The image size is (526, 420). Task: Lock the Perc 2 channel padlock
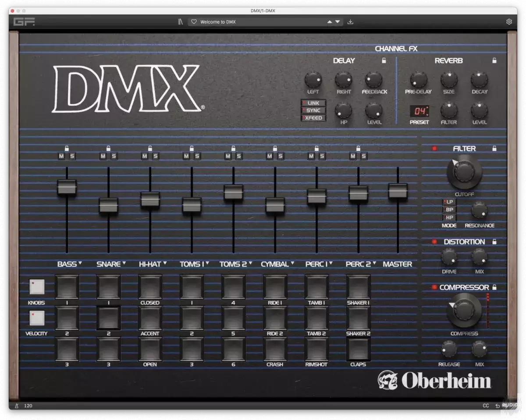358,148
